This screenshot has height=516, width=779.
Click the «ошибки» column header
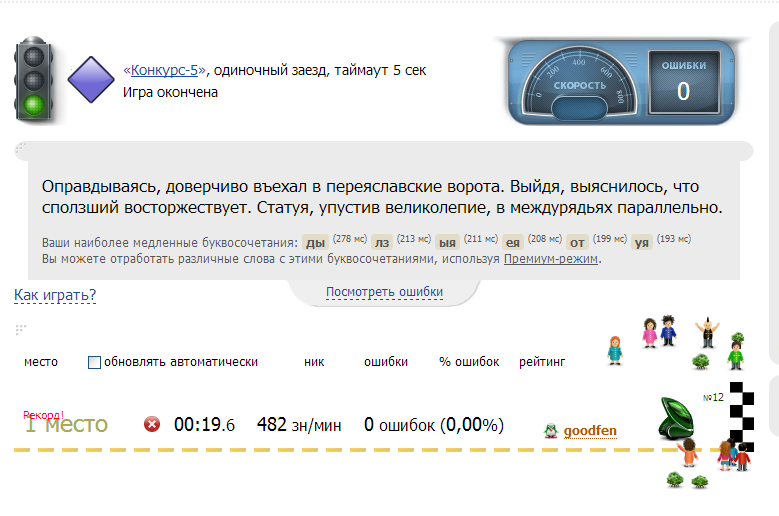(x=386, y=362)
